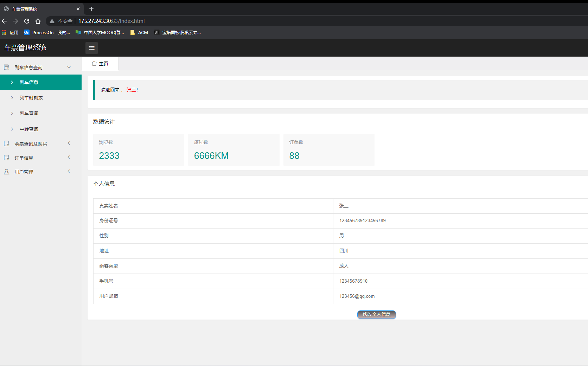Expand the 余票查询及购买 arrow
The width and height of the screenshot is (588, 366).
point(69,143)
